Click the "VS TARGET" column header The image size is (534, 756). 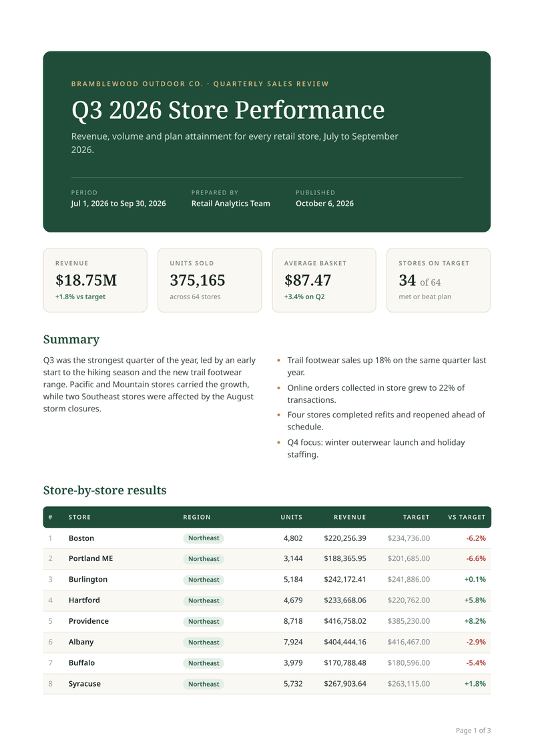point(467,517)
